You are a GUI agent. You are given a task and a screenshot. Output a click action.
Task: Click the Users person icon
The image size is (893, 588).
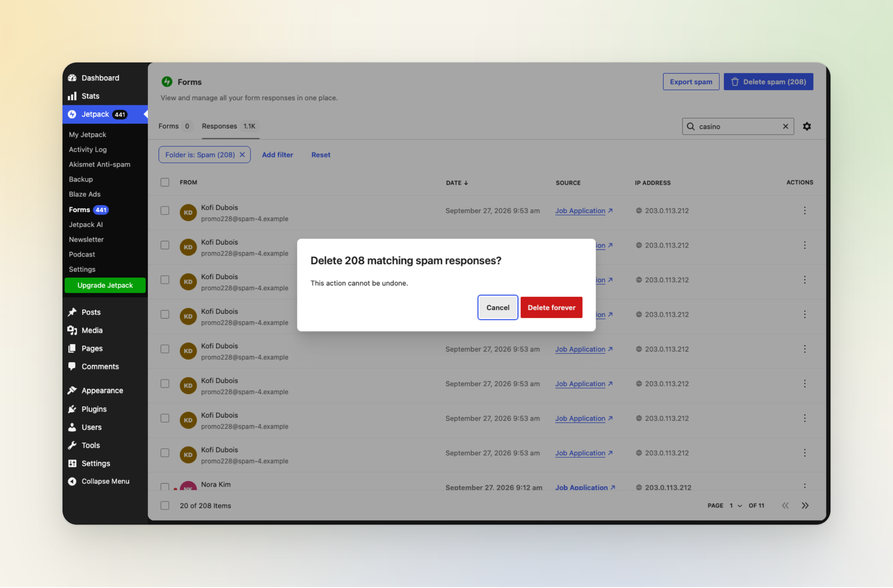coord(72,427)
